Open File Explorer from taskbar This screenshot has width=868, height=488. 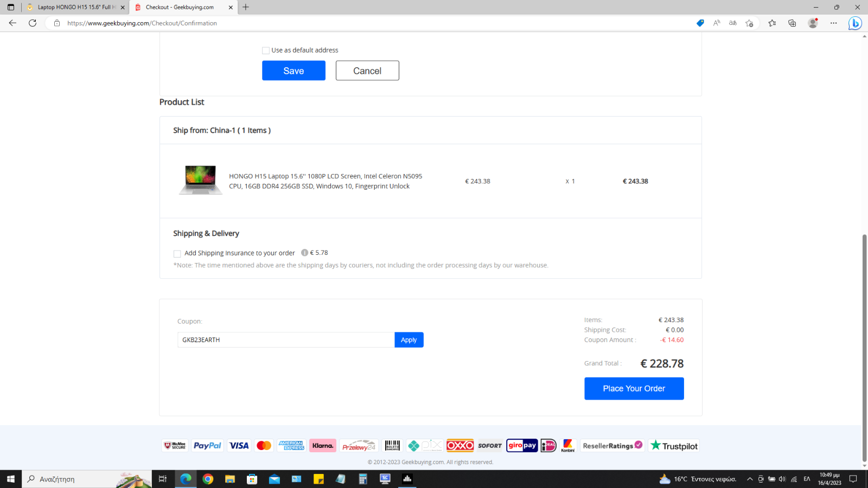pyautogui.click(x=230, y=479)
